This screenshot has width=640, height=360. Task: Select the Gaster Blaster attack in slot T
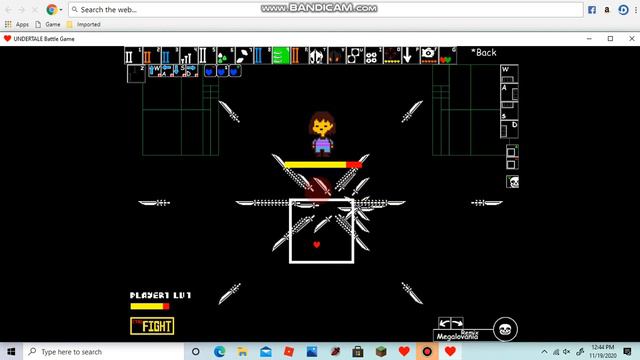point(318,55)
